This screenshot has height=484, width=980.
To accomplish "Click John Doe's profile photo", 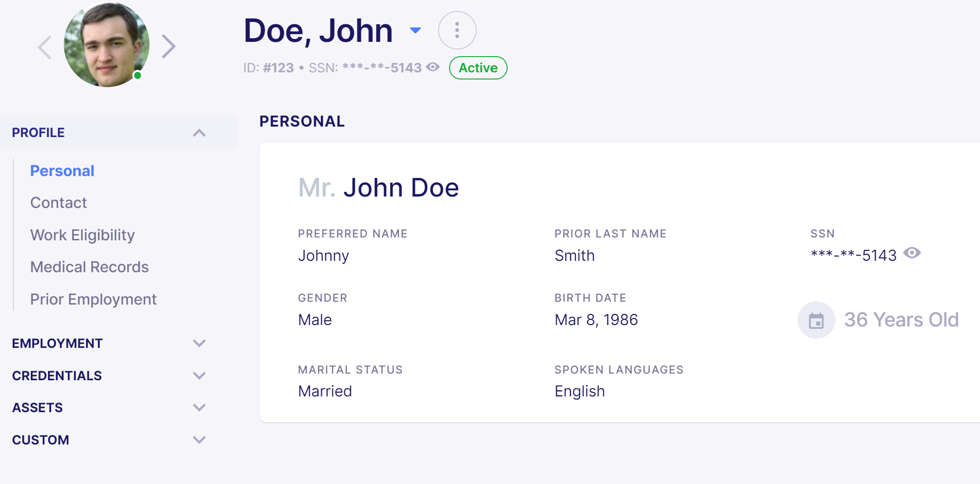I will 107,45.
